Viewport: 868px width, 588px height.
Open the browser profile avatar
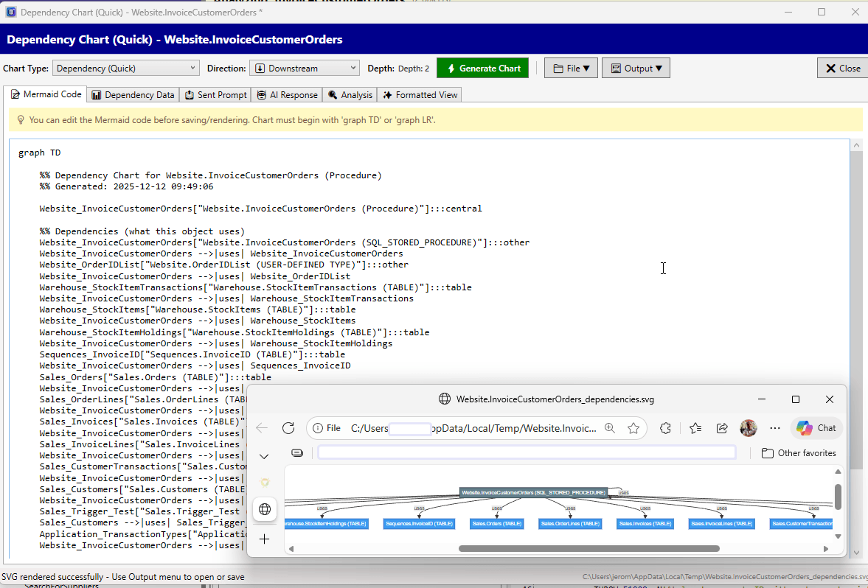[749, 428]
